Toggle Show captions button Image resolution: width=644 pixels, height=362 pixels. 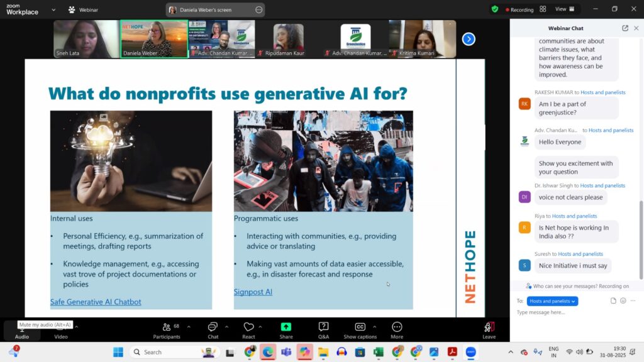point(360,330)
